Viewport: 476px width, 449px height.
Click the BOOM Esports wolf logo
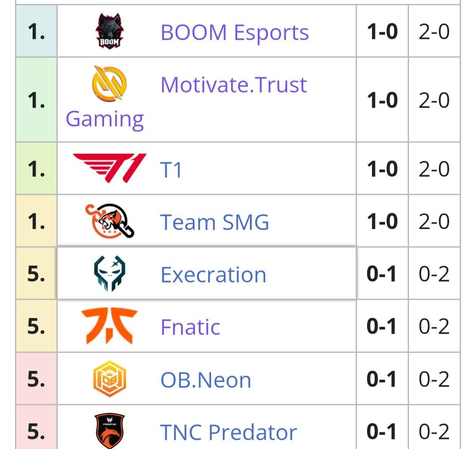pos(110,32)
